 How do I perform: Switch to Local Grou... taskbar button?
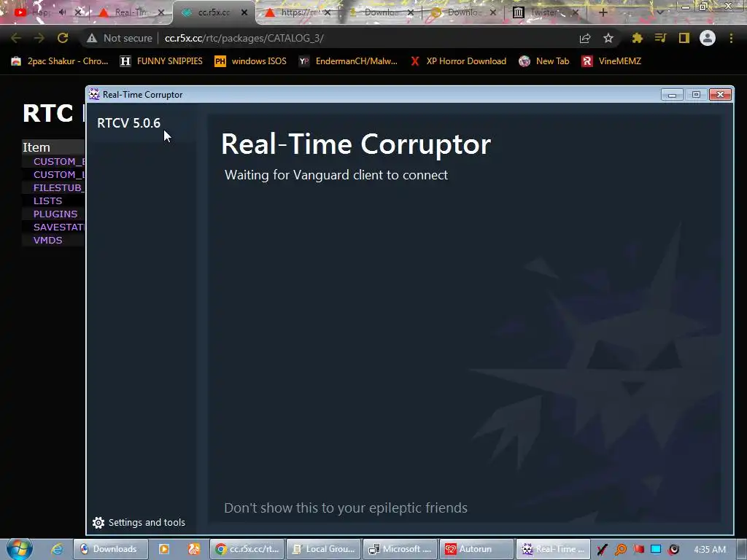[323, 549]
